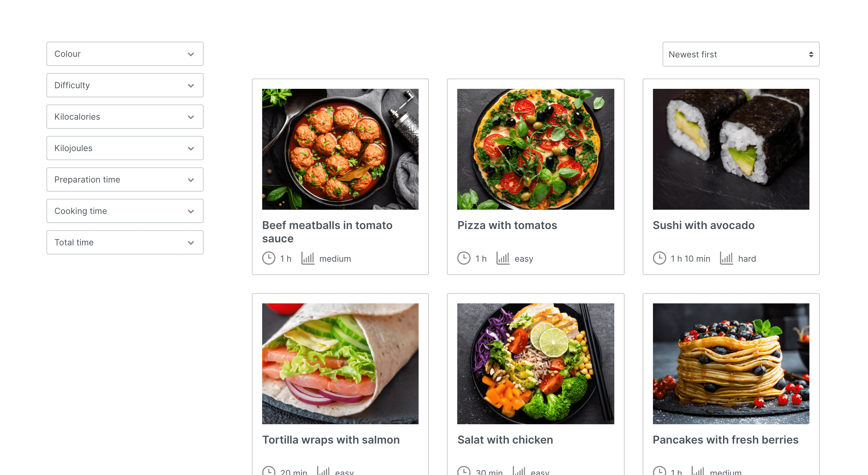Click the clock icon on Pizza with tomatos card
The height and width of the screenshot is (475, 868).
[464, 258]
